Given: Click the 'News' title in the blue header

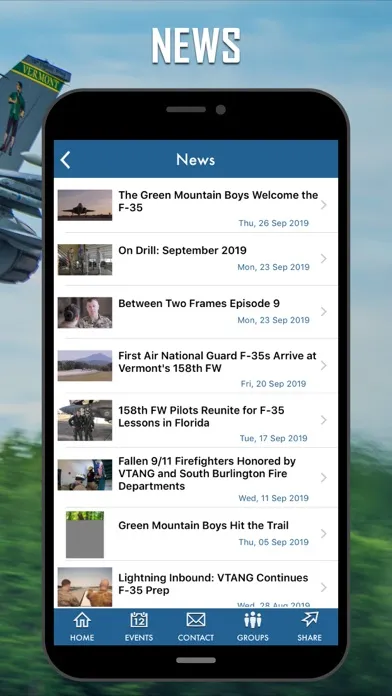Looking at the screenshot, I should click(195, 160).
